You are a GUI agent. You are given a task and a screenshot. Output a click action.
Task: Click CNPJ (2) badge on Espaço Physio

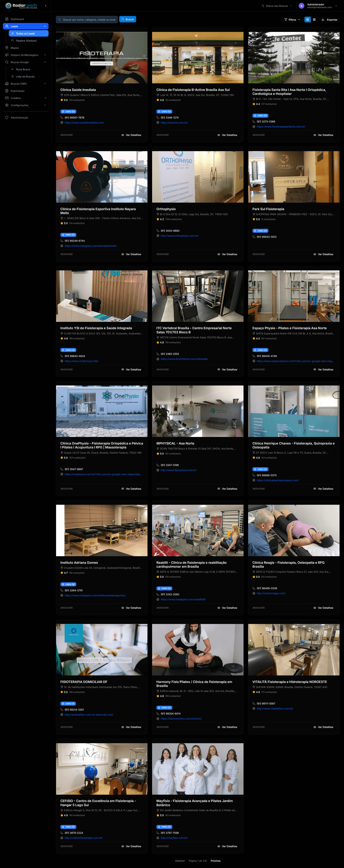[x=260, y=350]
